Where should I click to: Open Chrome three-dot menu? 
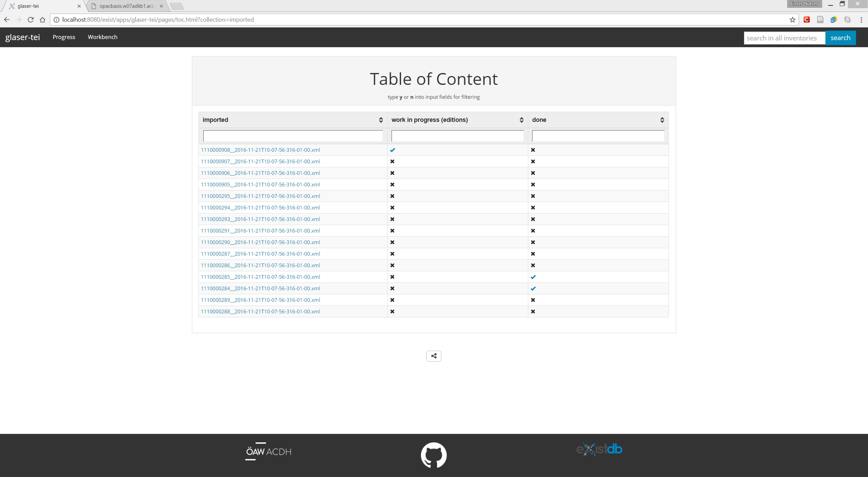click(861, 20)
